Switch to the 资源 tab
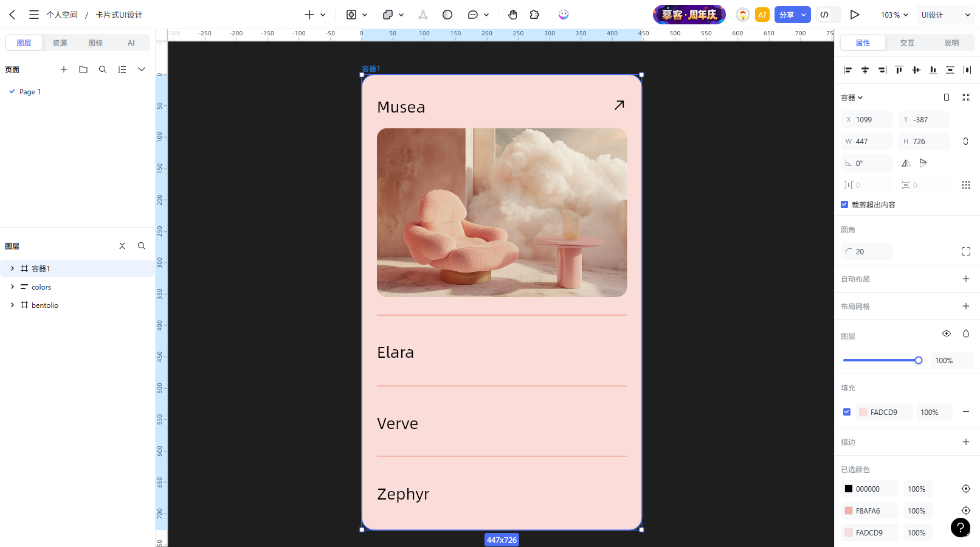 point(60,43)
